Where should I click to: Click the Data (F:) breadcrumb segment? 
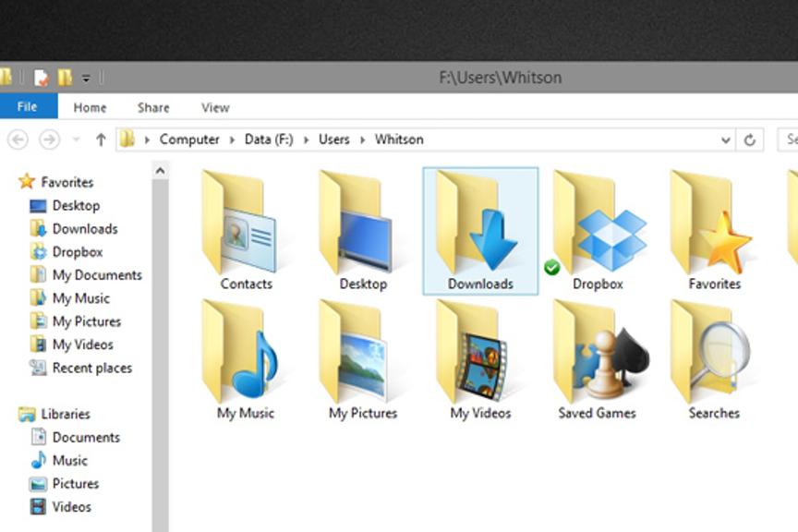pyautogui.click(x=269, y=139)
